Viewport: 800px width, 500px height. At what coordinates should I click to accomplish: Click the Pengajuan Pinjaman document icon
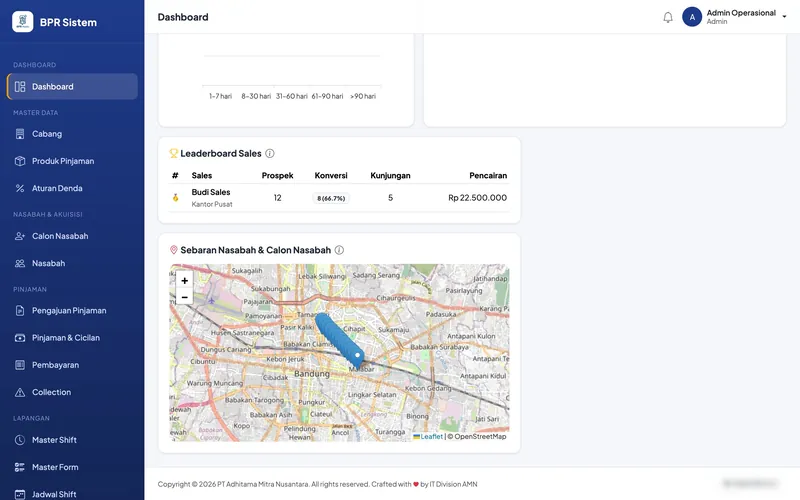click(20, 311)
